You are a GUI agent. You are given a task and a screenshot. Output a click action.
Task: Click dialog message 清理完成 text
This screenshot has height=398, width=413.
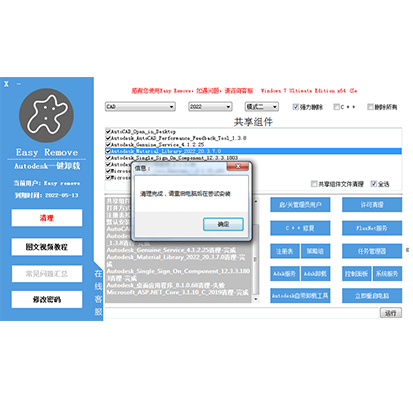click(185, 194)
